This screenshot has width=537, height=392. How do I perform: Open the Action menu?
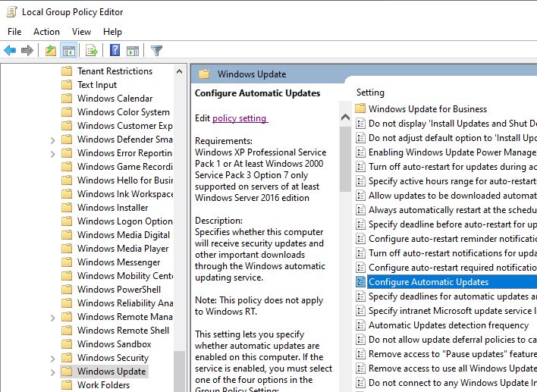[46, 32]
